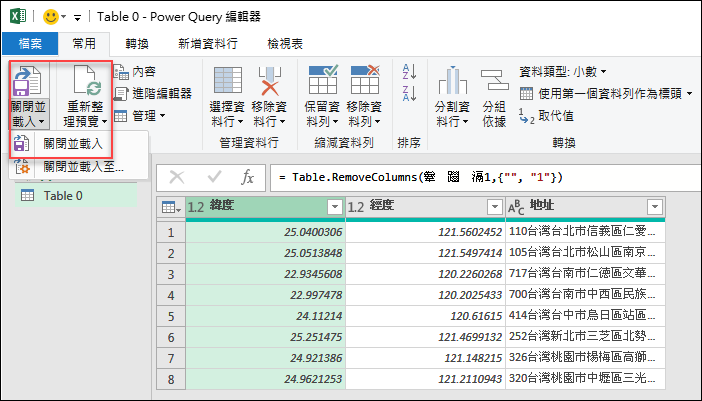
Task: Expand the 使用第一個資料列作為標頭 arrow
Action: point(689,94)
